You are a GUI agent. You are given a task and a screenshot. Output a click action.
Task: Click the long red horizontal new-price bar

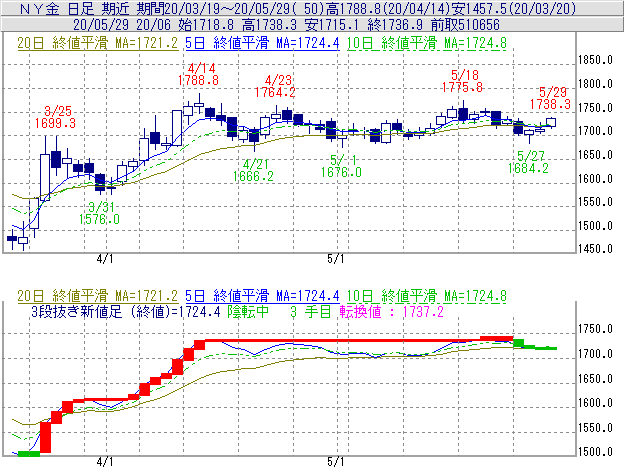[343, 341]
